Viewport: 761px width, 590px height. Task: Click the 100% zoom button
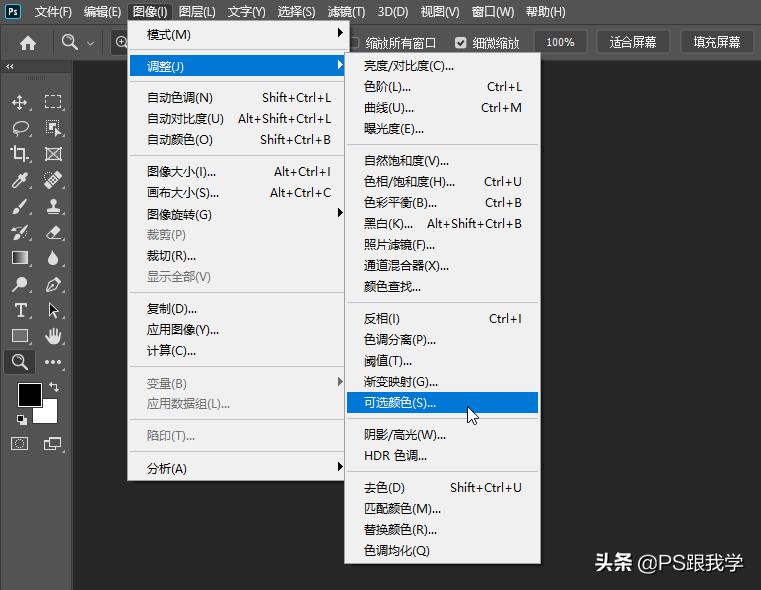(560, 43)
